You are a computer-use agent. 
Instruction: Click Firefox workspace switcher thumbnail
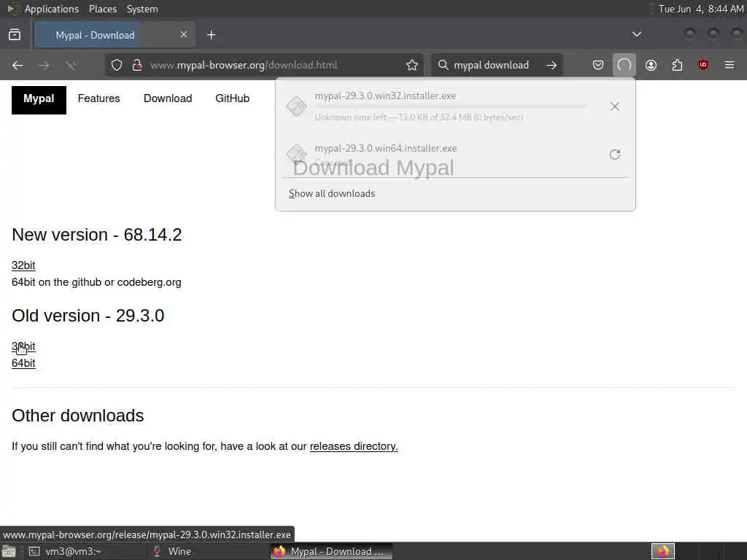click(x=662, y=551)
